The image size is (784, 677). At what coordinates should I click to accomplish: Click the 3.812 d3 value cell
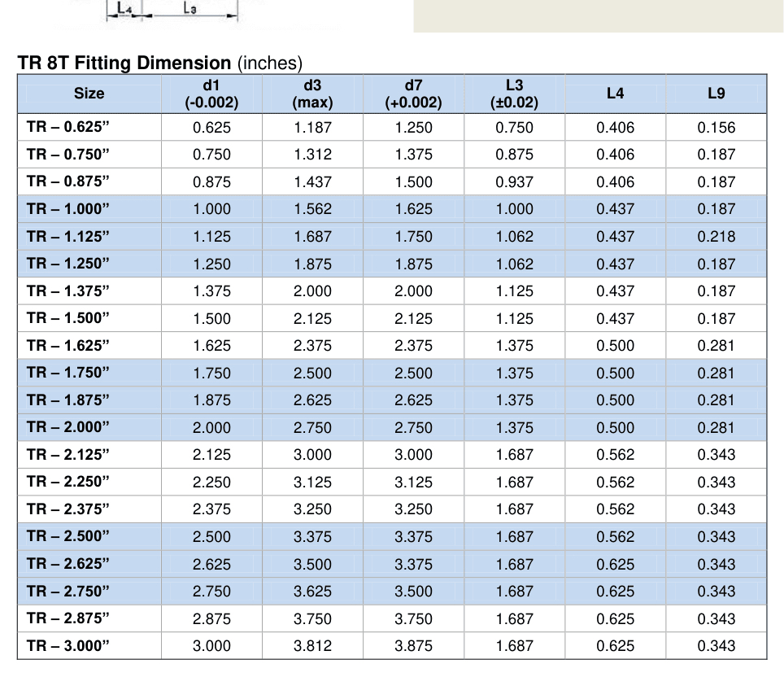coord(312,645)
